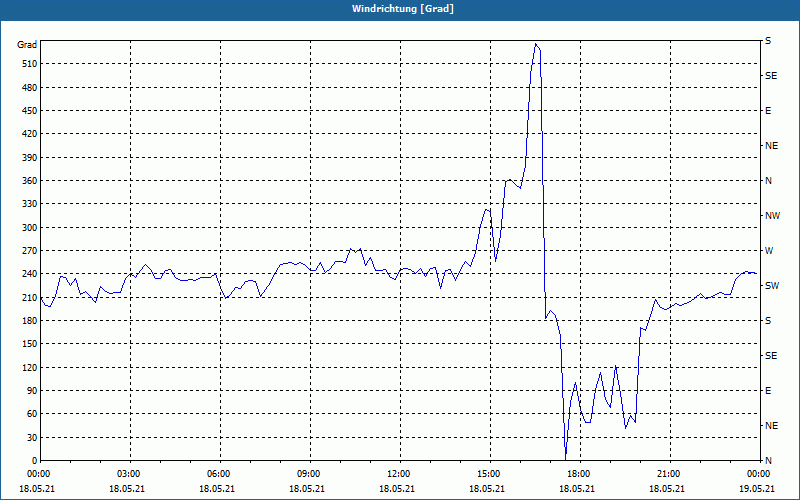
Task: Select the 18:00 time tick
Action: [x=577, y=474]
